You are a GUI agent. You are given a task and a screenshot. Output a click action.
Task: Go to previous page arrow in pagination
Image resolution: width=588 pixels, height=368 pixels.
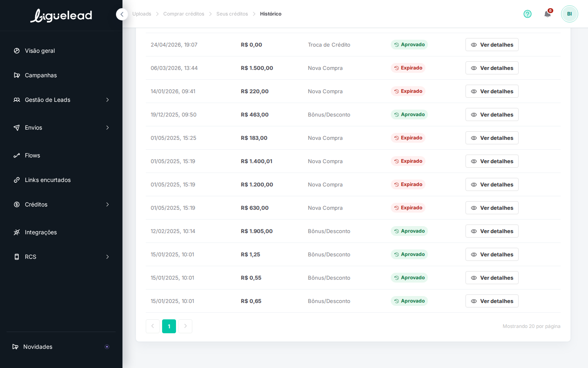click(153, 326)
